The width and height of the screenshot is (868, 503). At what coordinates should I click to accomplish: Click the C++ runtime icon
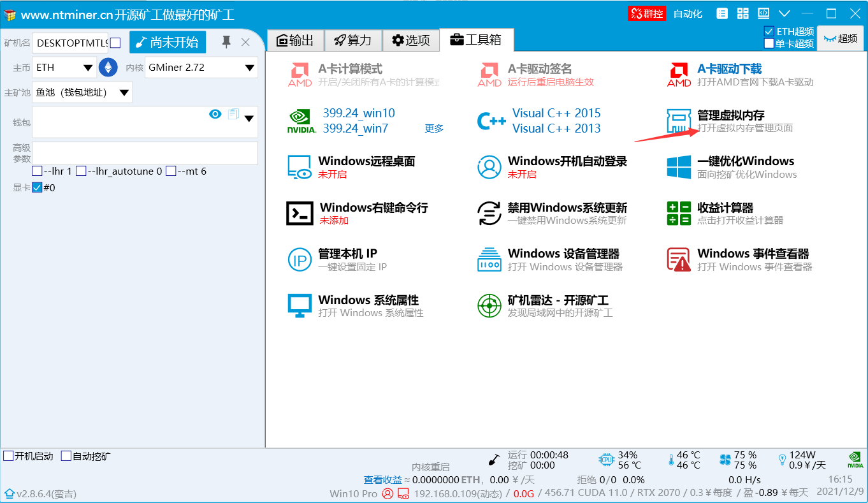point(491,121)
